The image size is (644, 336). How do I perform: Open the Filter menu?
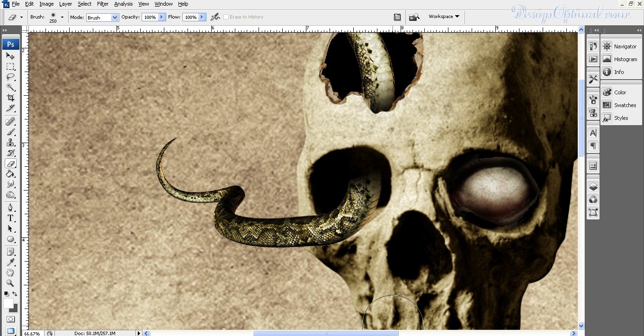(103, 4)
